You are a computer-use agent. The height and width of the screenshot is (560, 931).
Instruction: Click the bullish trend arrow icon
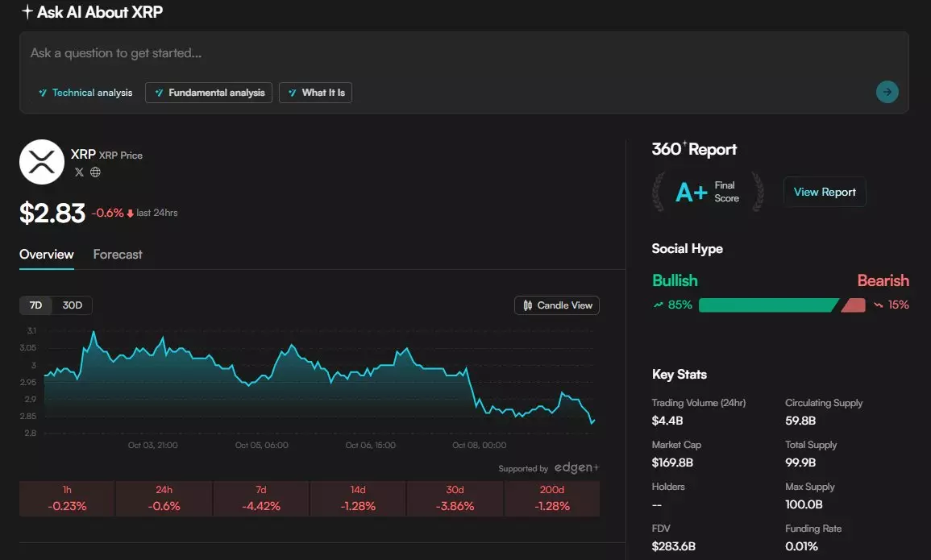coord(659,305)
